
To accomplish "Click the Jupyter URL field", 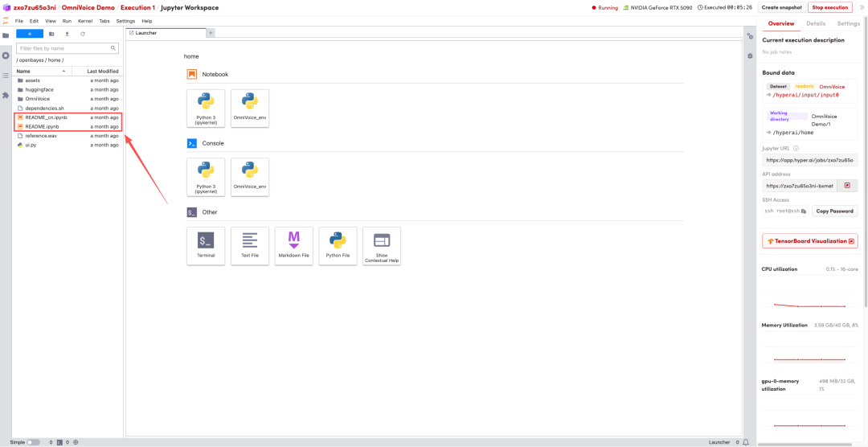I will pyautogui.click(x=810, y=159).
